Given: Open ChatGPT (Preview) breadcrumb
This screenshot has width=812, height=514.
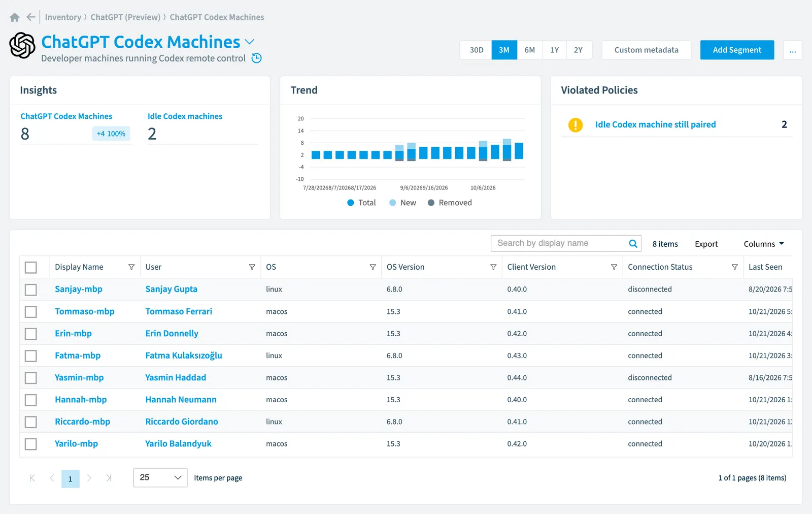Looking at the screenshot, I should pos(125,17).
